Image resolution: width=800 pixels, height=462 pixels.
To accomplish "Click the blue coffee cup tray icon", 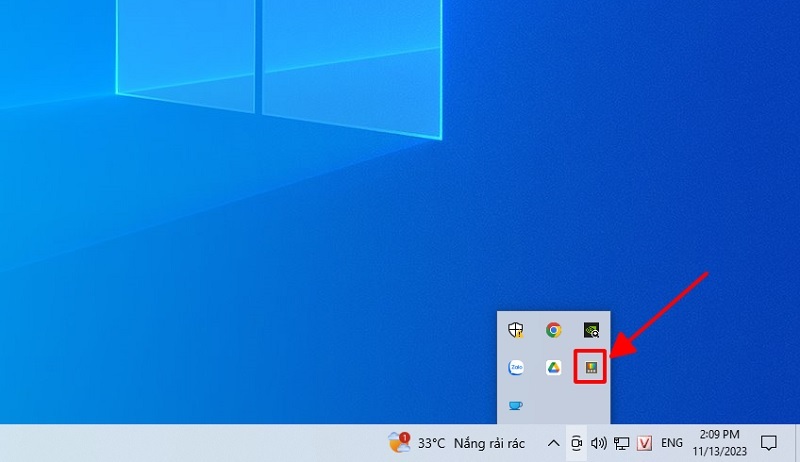I will (515, 405).
